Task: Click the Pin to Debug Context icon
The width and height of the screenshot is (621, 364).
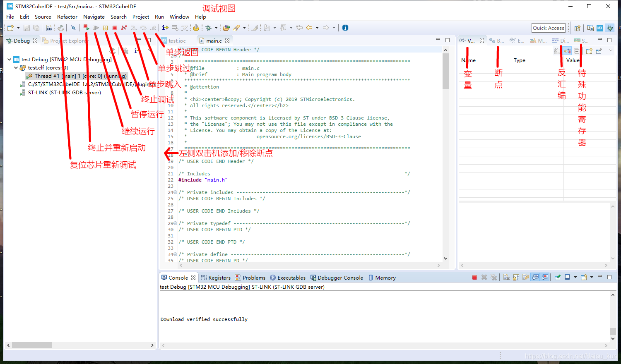Action: pos(599,51)
